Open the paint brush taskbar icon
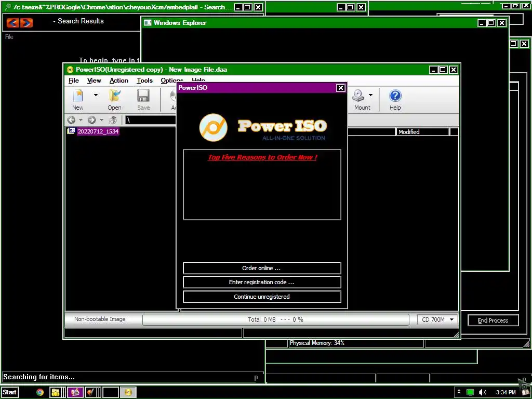The image size is (532, 399). [x=90, y=392]
